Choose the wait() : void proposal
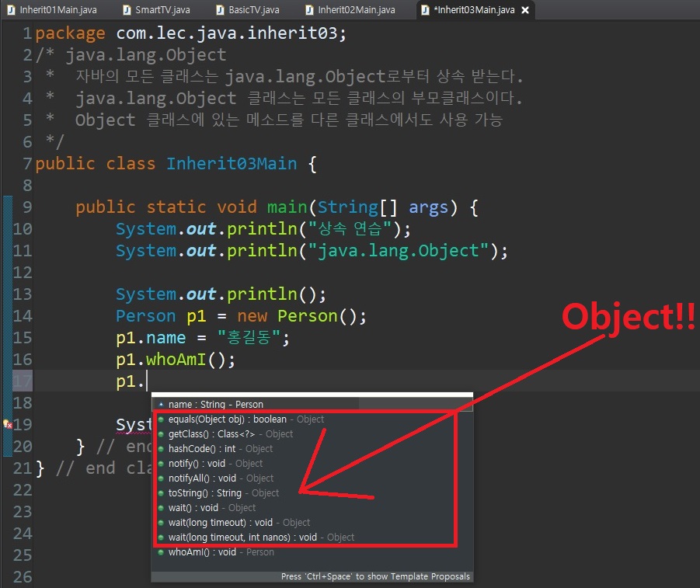Image resolution: width=700 pixels, height=588 pixels. coord(312,508)
